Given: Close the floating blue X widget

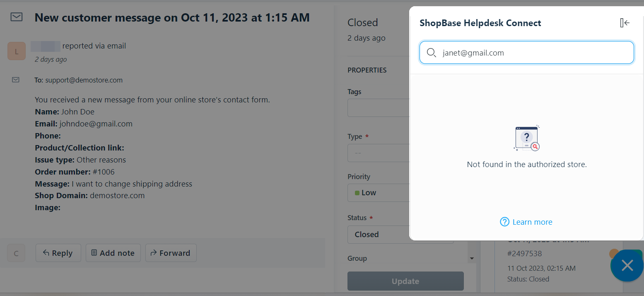Looking at the screenshot, I should [627, 265].
